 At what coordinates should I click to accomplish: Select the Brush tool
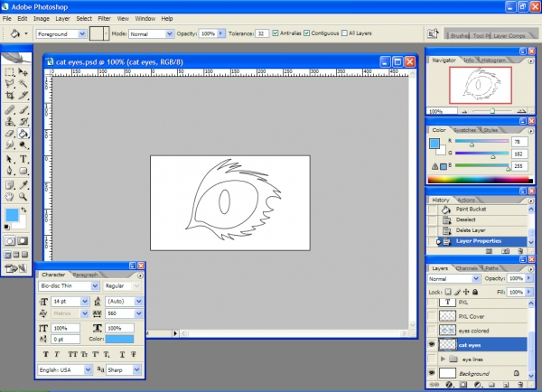[23, 110]
